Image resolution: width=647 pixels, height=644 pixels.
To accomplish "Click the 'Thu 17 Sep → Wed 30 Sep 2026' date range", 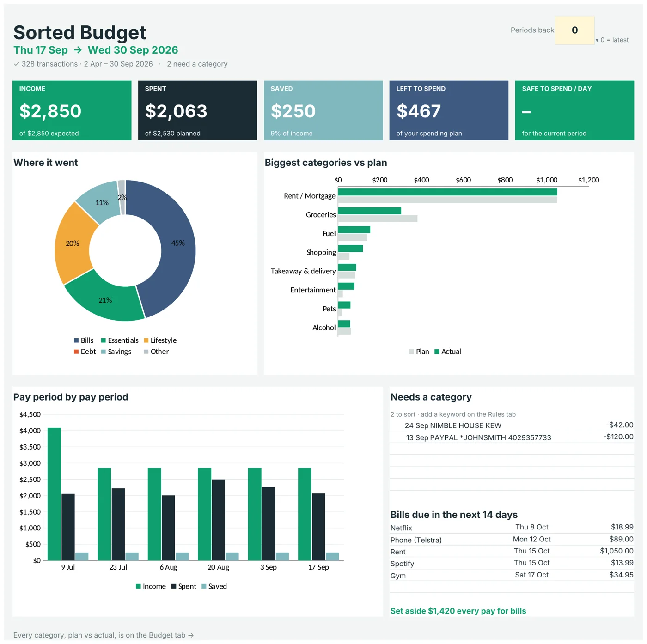I will coord(96,50).
